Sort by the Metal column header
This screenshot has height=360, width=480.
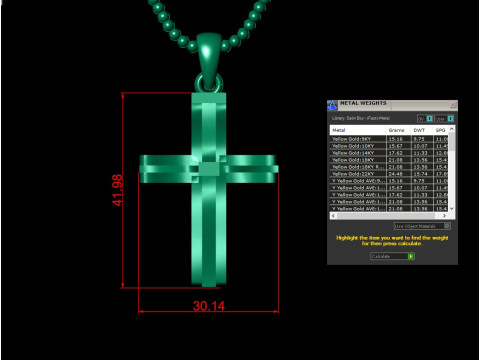pyautogui.click(x=358, y=130)
